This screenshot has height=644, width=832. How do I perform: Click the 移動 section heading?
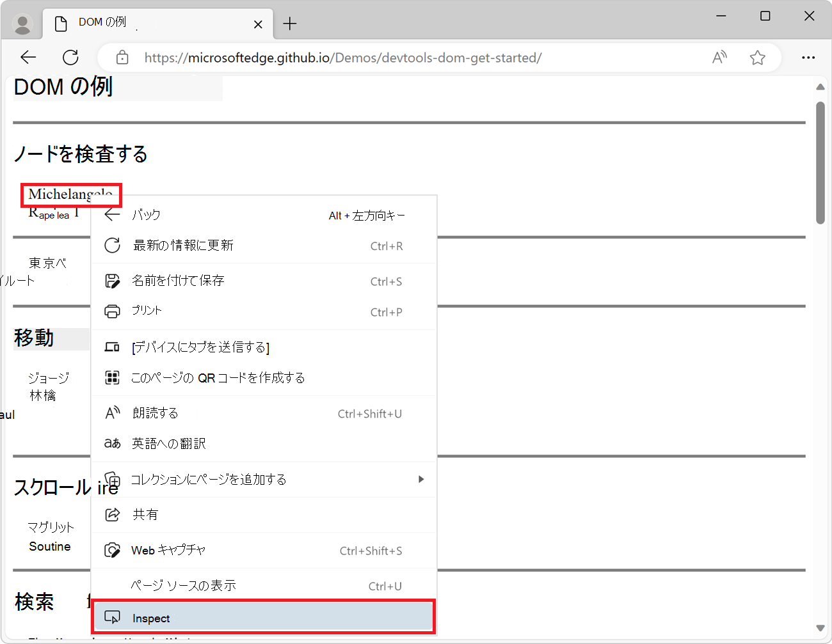[x=34, y=338]
